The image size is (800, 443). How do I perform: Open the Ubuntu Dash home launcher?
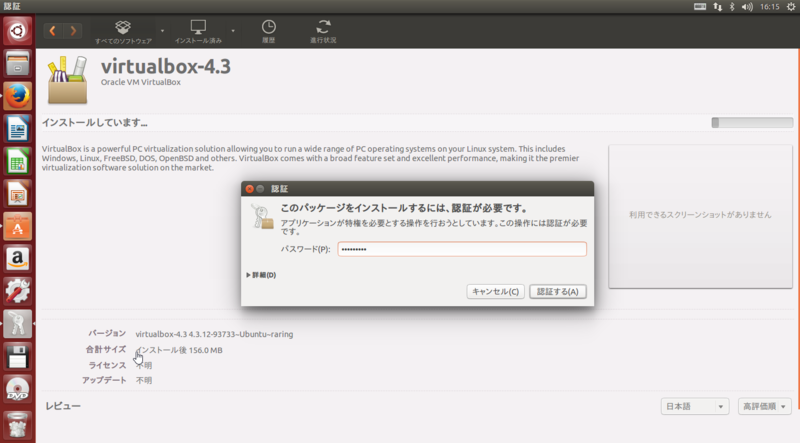coord(17,31)
